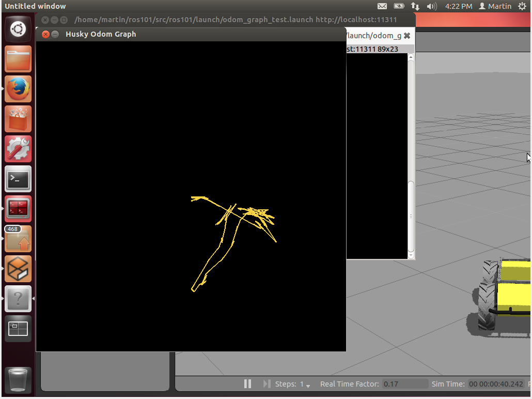The width and height of the screenshot is (532, 399).
Task: Switch to the Terminal launcher icon
Action: click(18, 179)
